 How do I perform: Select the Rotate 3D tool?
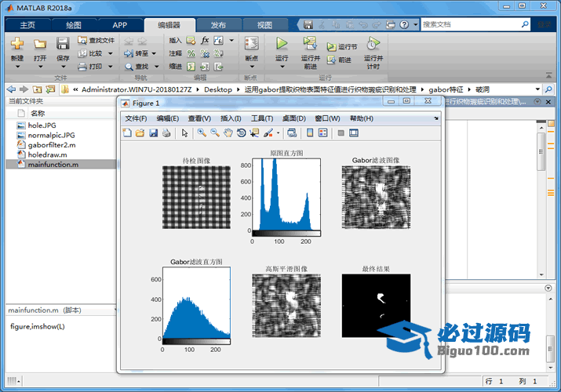241,133
